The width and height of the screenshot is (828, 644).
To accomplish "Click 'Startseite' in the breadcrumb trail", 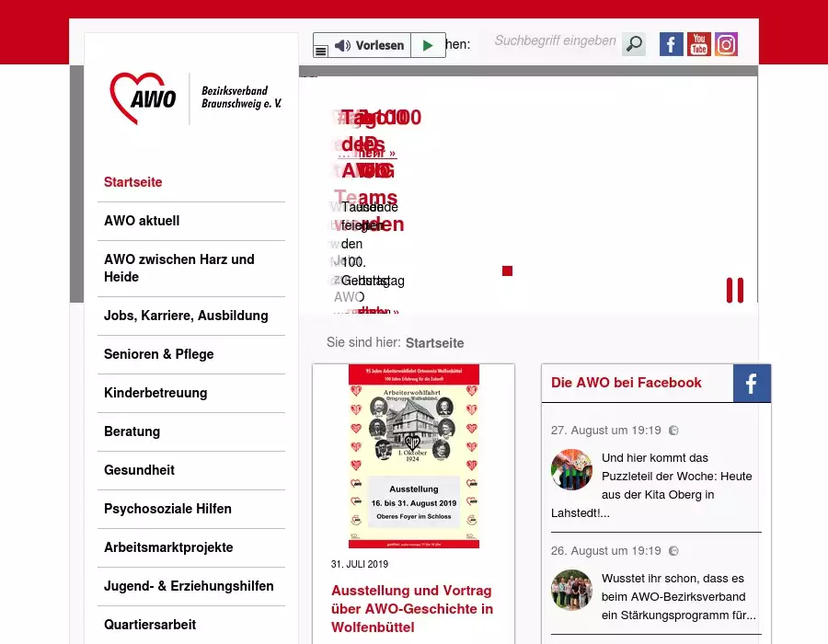I will (x=434, y=343).
